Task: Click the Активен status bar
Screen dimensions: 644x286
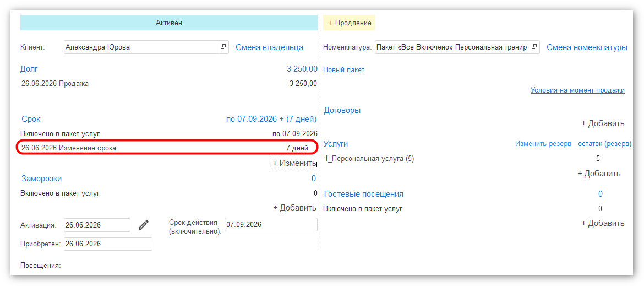Action: coord(169,23)
